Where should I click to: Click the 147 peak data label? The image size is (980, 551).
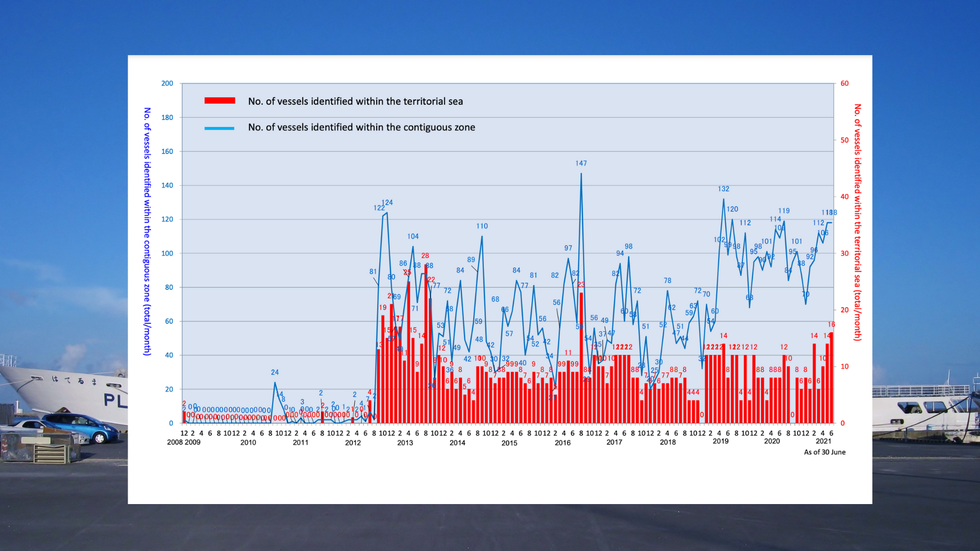pyautogui.click(x=581, y=163)
